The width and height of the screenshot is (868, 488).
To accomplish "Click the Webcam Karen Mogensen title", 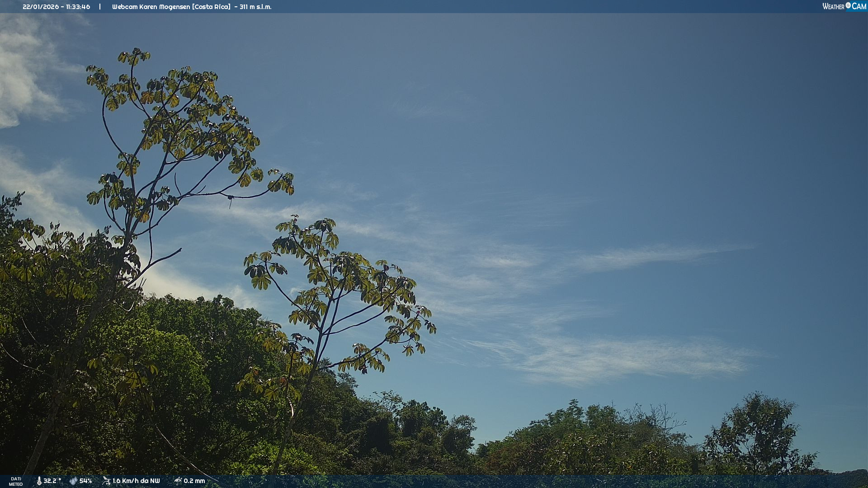I will [151, 7].
